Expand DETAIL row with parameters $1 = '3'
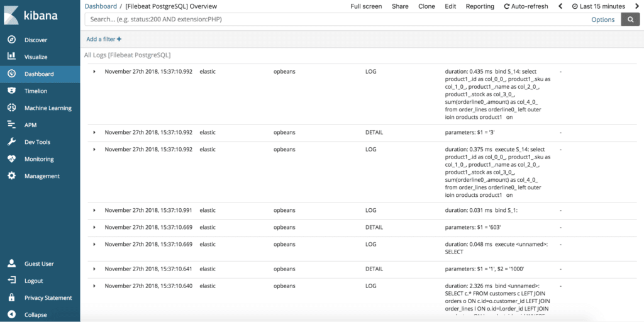 pyautogui.click(x=94, y=133)
